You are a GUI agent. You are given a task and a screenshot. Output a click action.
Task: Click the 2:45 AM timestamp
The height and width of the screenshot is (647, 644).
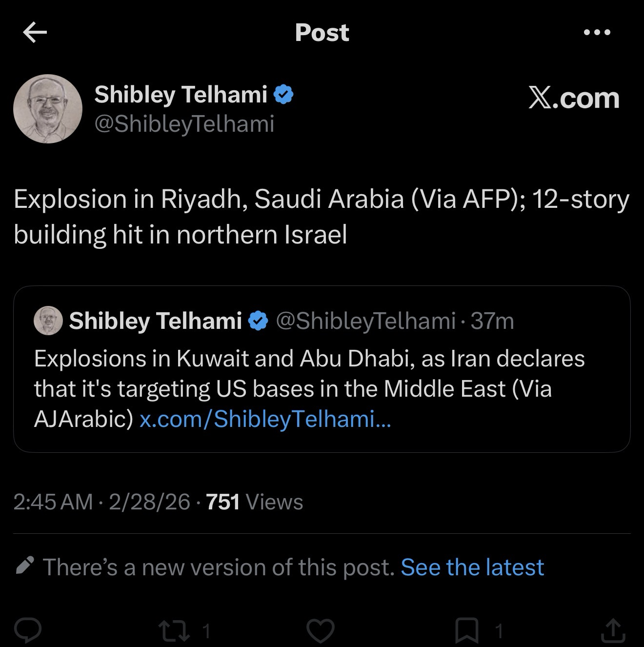53,502
